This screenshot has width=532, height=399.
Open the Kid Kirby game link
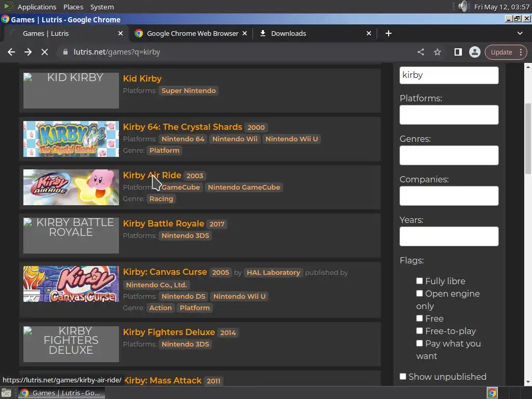[x=142, y=79]
